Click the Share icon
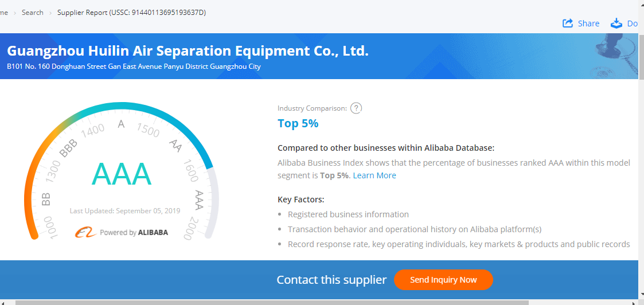This screenshot has height=305, width=644. (568, 24)
